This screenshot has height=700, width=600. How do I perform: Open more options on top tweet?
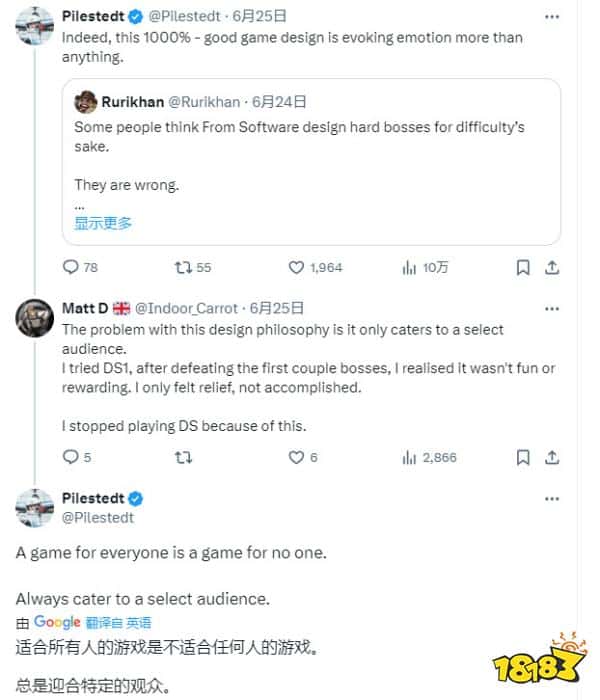(x=552, y=17)
